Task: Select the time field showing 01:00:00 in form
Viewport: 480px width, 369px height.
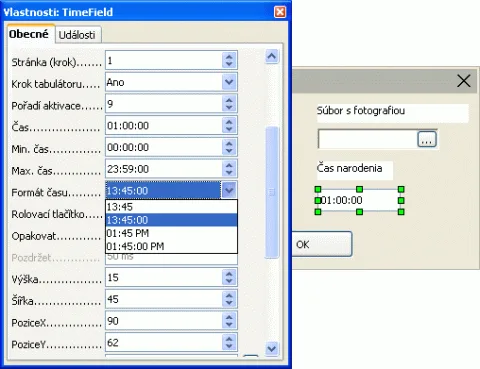Action: click(x=359, y=200)
